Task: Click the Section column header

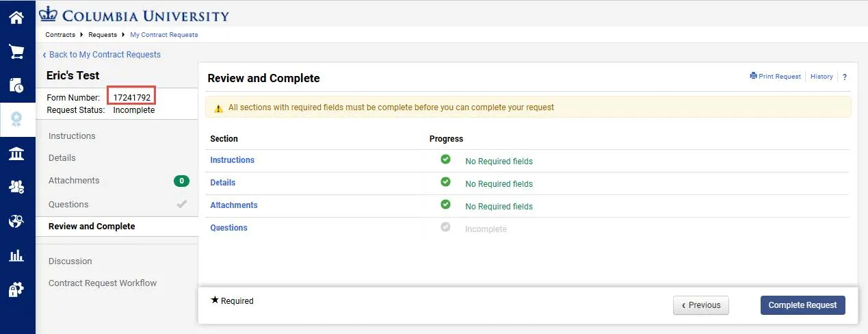Action: point(224,138)
